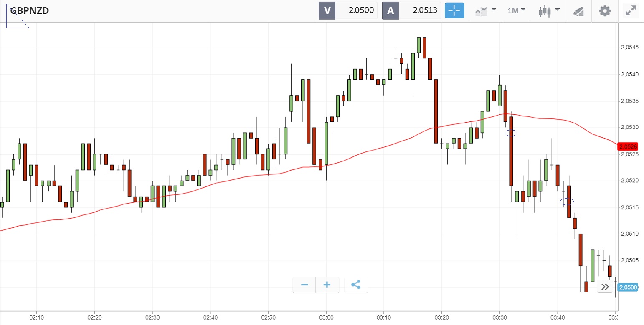644x325 pixels.
Task: Select the drawing tools pencil icon
Action: [x=578, y=11]
